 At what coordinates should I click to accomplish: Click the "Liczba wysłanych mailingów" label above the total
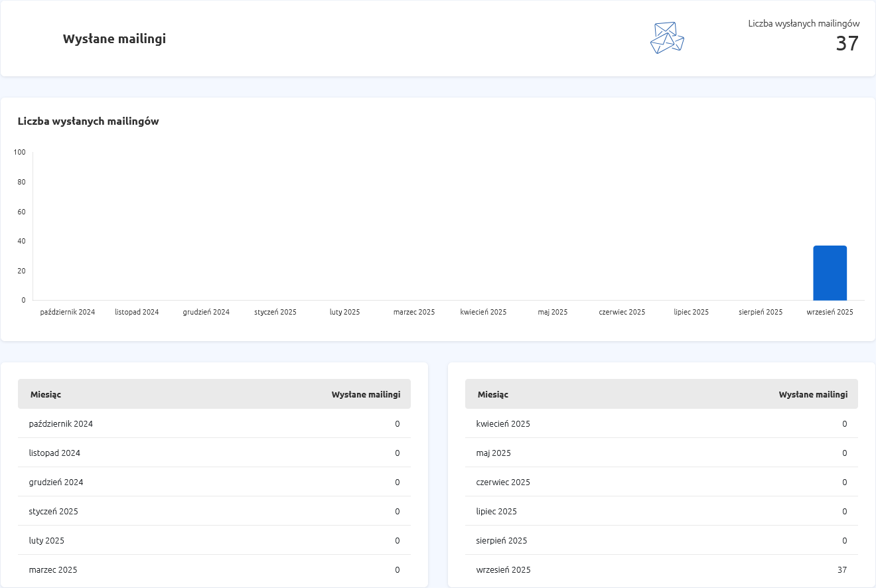[x=804, y=23]
